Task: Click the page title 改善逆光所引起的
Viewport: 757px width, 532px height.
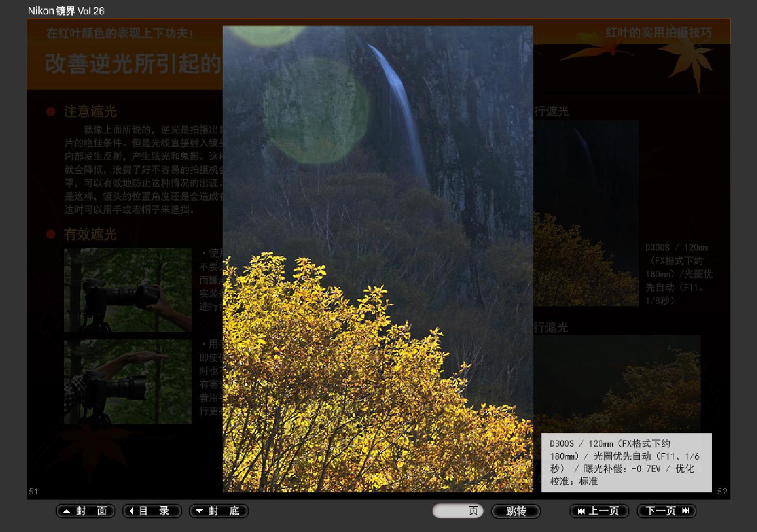Action: [x=134, y=63]
